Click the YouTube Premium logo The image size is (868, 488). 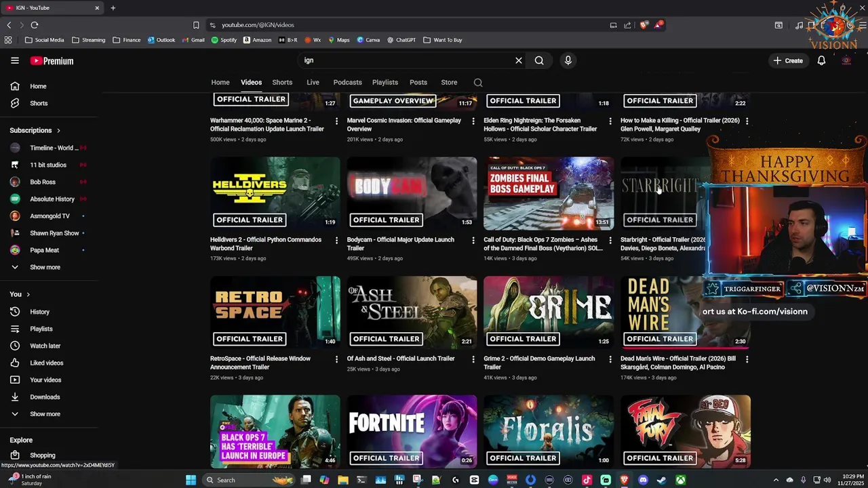point(52,61)
